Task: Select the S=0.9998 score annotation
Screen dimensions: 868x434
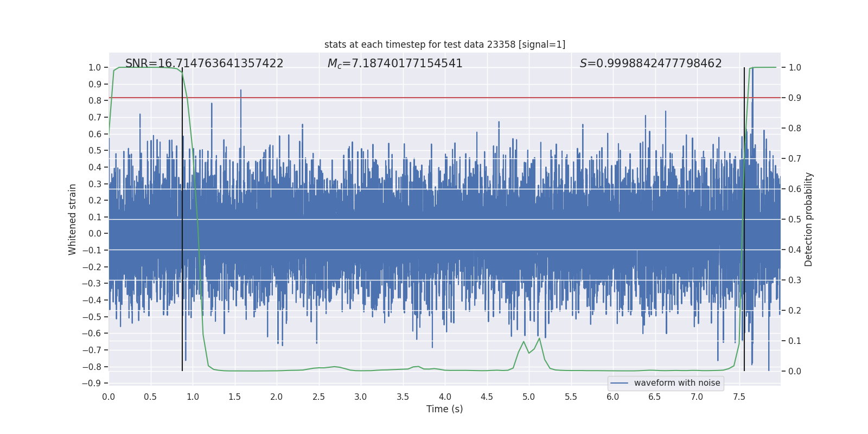Action: coord(650,63)
